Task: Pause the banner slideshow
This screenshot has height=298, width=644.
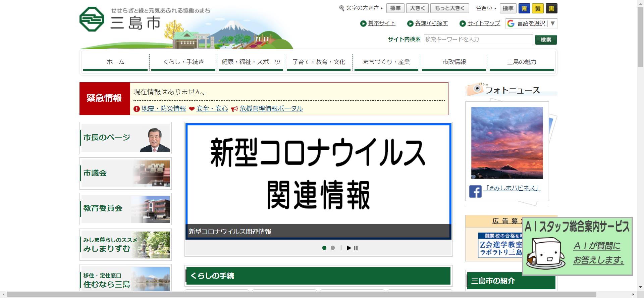Action: (x=356, y=248)
